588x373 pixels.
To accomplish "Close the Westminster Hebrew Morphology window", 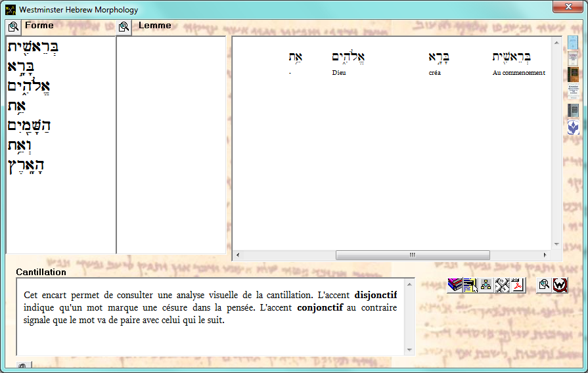I will [x=568, y=7].
